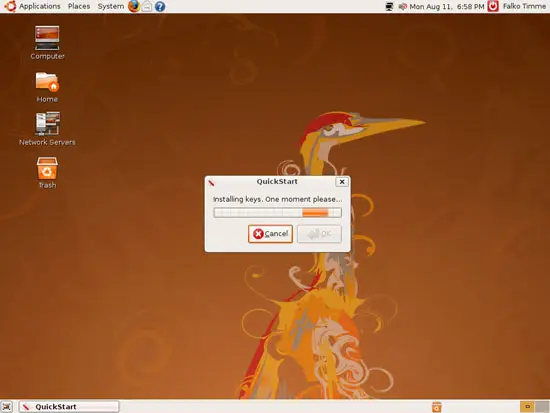Screen dimensions: 550x413
Task: Open the Places menu
Action: coord(79,6)
